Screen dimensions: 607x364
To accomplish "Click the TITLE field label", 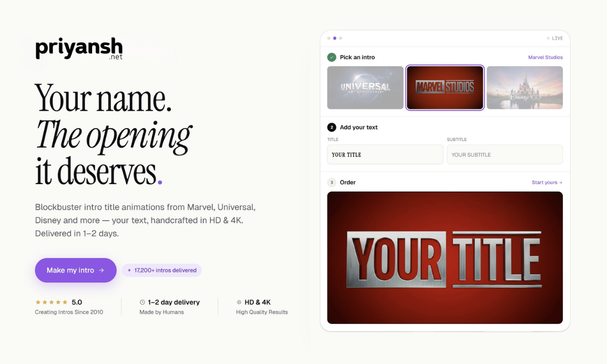I will (x=333, y=140).
